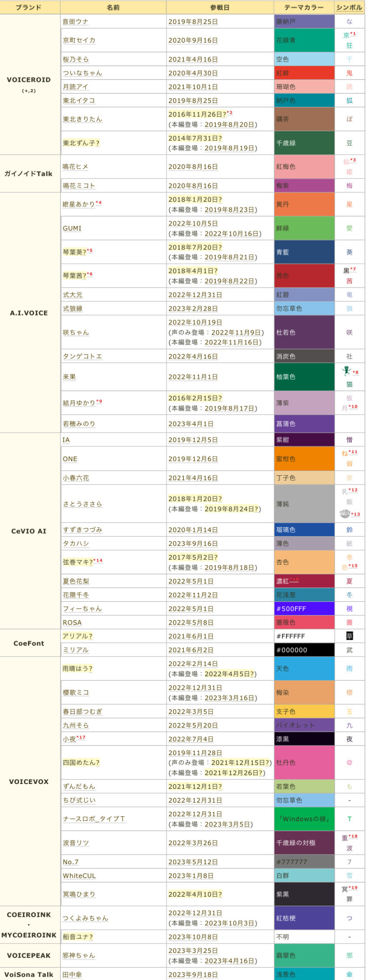Open the つくよみちゃん name link
This screenshot has height=980, width=366.
85,918
